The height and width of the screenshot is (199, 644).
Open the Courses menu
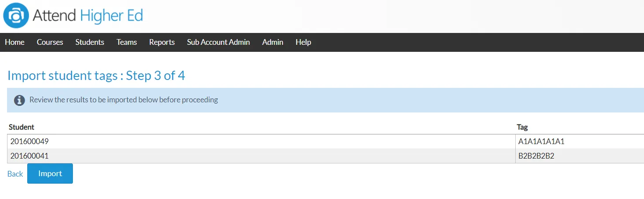[50, 42]
